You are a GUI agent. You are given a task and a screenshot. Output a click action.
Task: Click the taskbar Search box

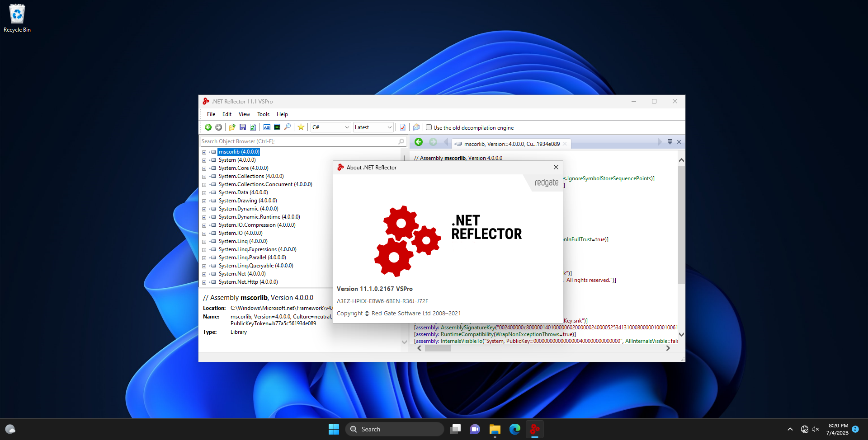pyautogui.click(x=394, y=429)
